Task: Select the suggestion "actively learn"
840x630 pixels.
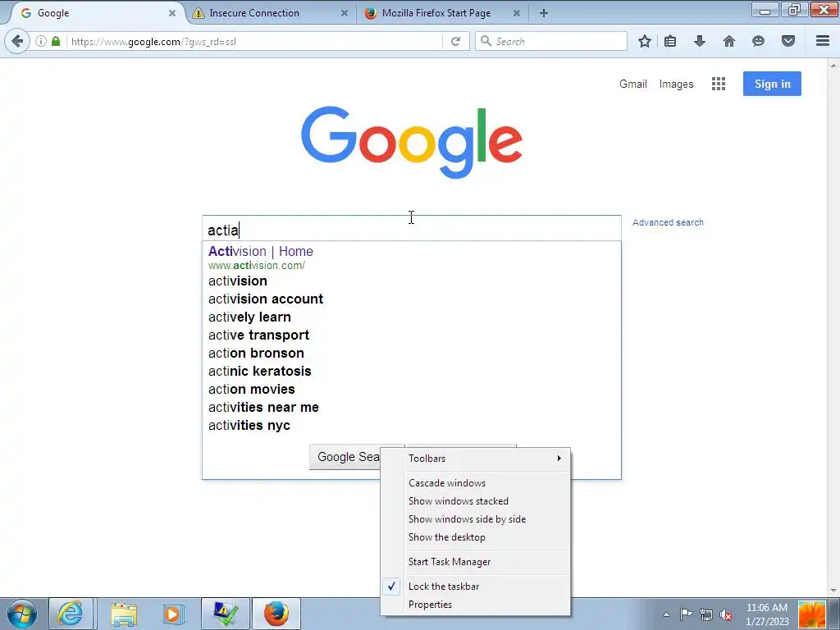Action: click(412, 317)
